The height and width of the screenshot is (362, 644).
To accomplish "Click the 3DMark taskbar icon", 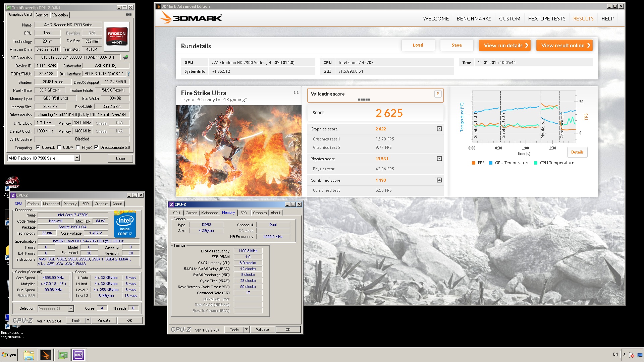I will (x=45, y=355).
